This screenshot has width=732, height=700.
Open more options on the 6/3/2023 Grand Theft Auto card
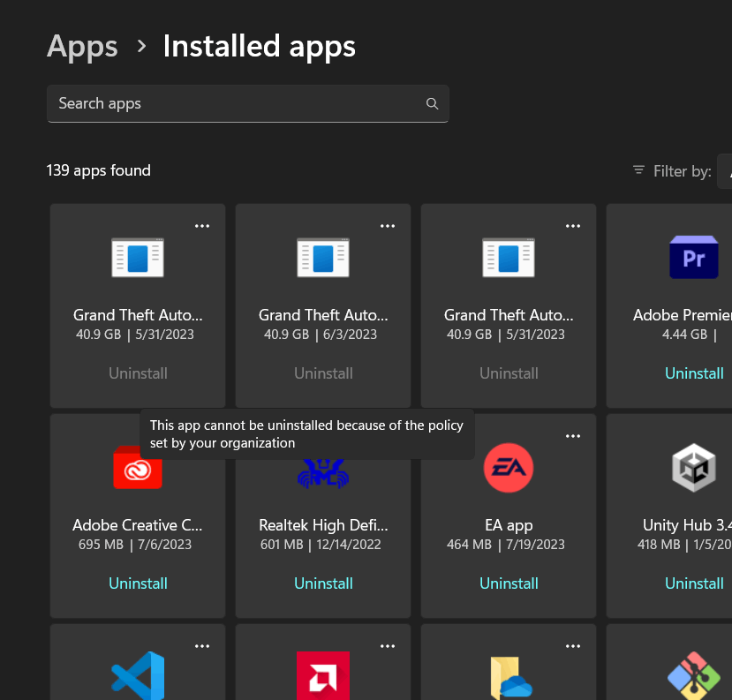pyautogui.click(x=388, y=226)
